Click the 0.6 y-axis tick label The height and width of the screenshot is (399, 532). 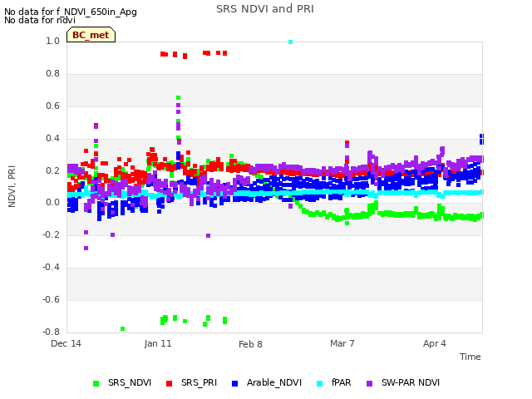click(52, 106)
